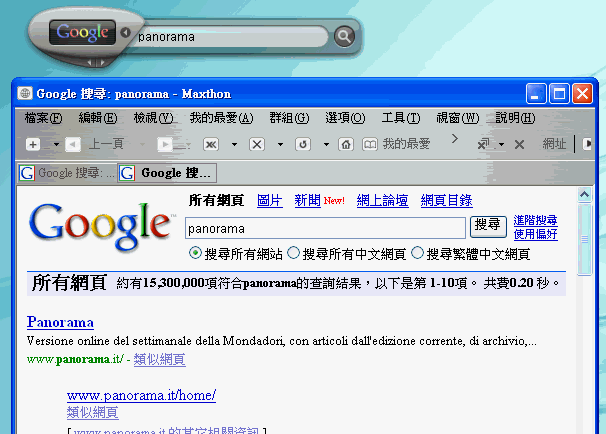Click the 網址 address label
The height and width of the screenshot is (434, 606).
tap(554, 144)
